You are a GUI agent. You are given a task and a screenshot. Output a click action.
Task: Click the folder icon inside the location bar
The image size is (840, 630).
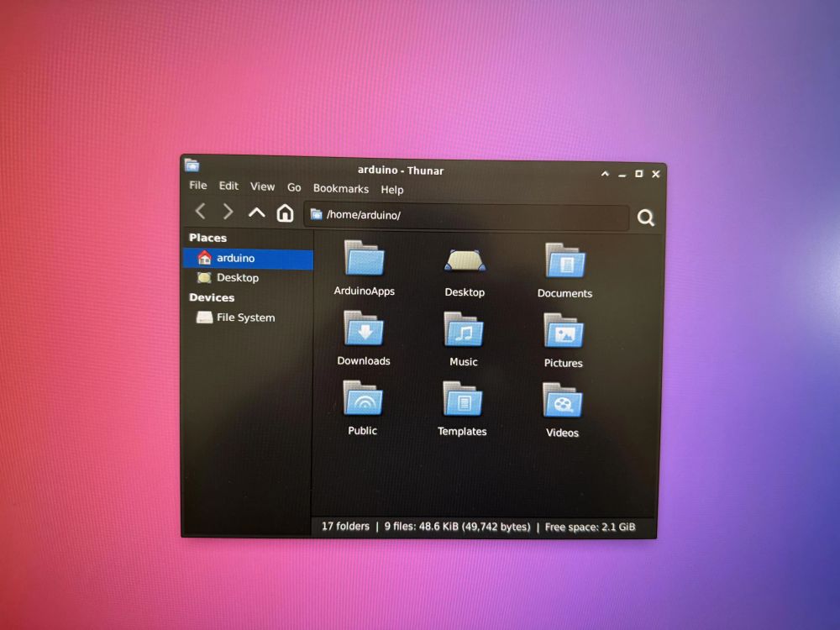316,214
